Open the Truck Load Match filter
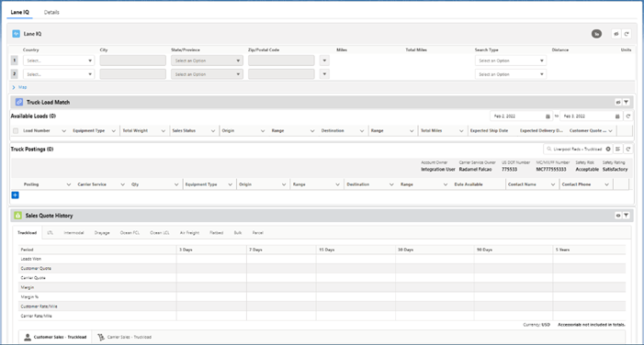This screenshot has height=345, width=644. 627,102
